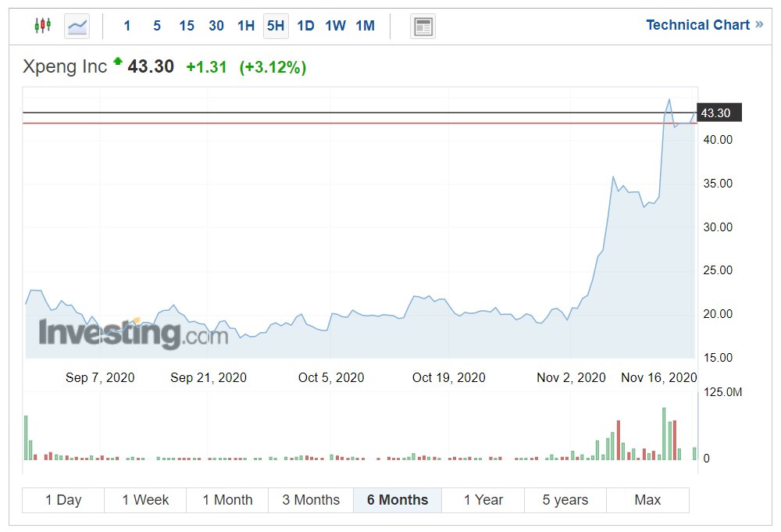Switch to the daily 1D interval
Image resolution: width=781 pixels, height=532 pixels.
click(305, 25)
